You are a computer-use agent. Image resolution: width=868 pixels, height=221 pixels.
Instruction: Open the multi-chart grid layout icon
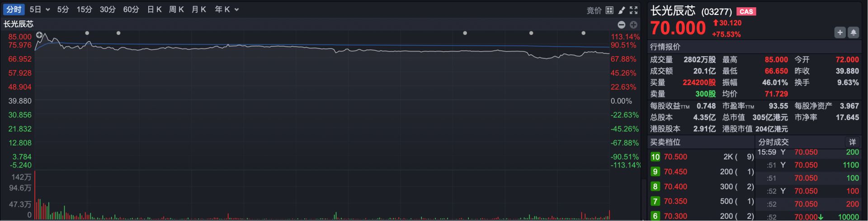(609, 10)
